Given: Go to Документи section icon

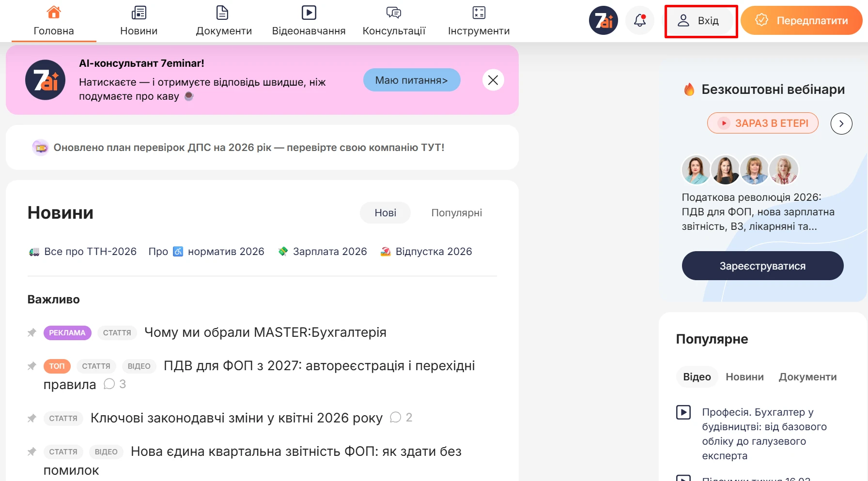Looking at the screenshot, I should (x=222, y=13).
